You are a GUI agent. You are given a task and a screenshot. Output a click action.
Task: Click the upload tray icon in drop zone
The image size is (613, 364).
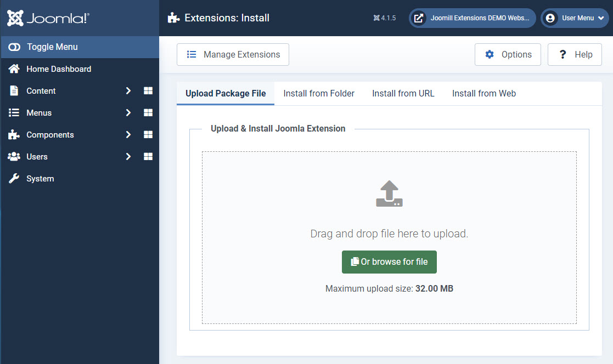(389, 194)
